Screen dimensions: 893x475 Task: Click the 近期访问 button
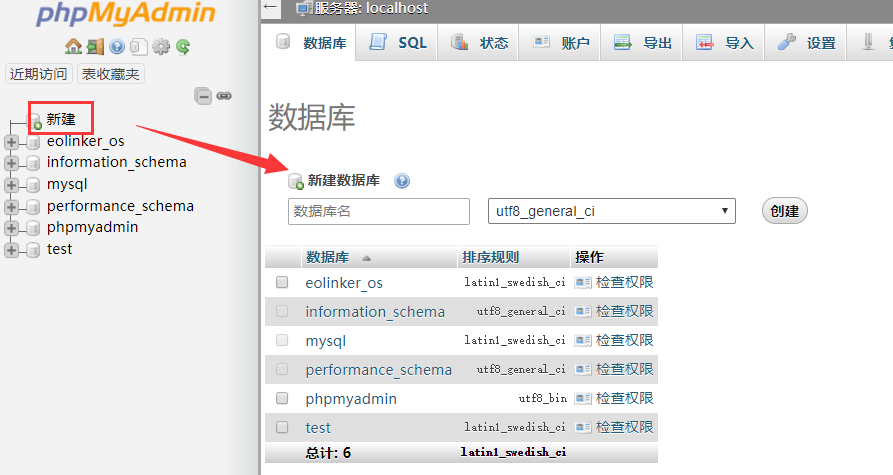(39, 74)
